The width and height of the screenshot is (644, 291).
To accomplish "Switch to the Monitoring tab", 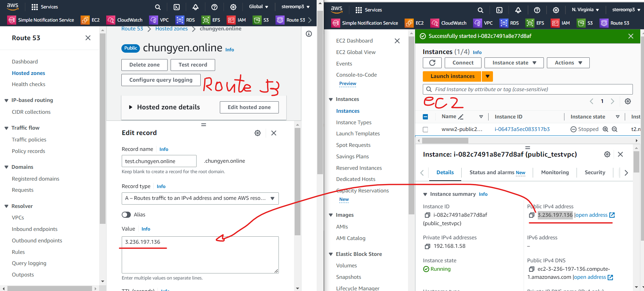I will 555,173.
